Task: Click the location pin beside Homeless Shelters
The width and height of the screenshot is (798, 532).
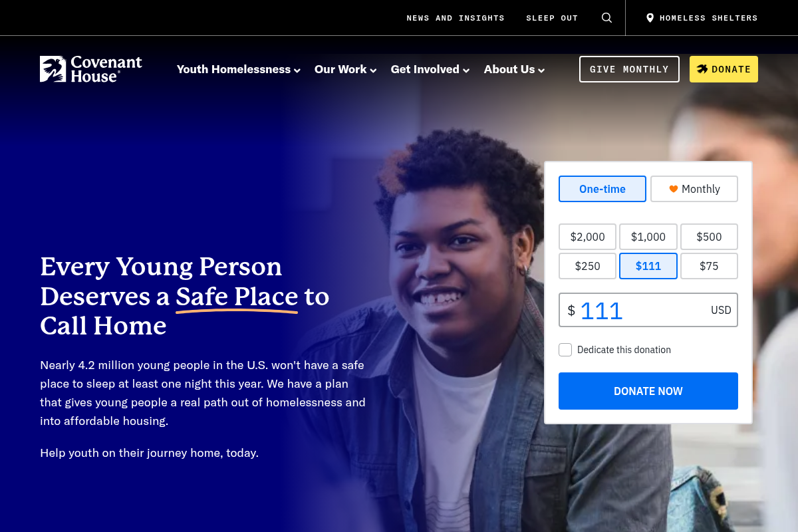Action: pos(650,18)
